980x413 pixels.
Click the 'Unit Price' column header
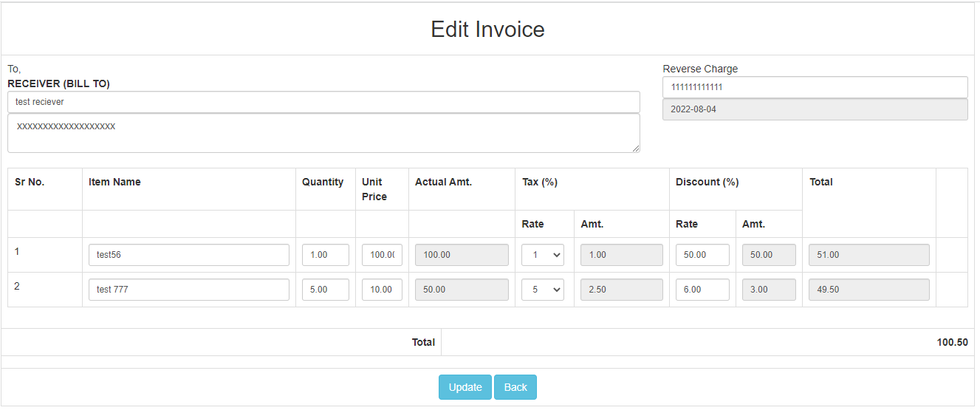[374, 189]
